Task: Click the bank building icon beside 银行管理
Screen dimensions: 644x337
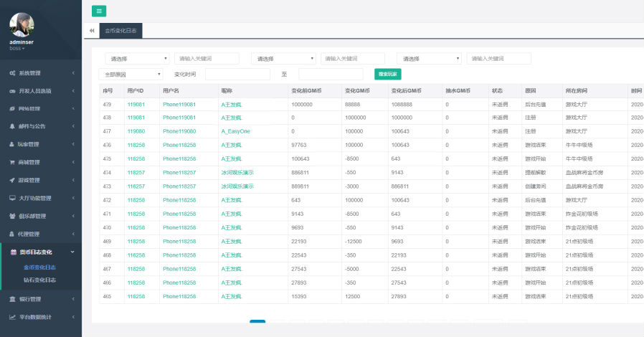Action: click(x=13, y=298)
